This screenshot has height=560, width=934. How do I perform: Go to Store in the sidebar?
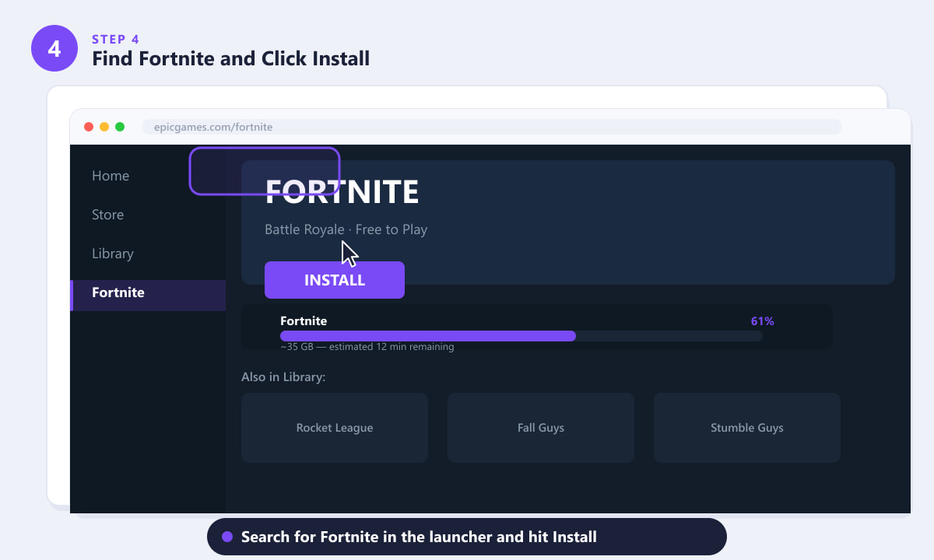pos(107,215)
